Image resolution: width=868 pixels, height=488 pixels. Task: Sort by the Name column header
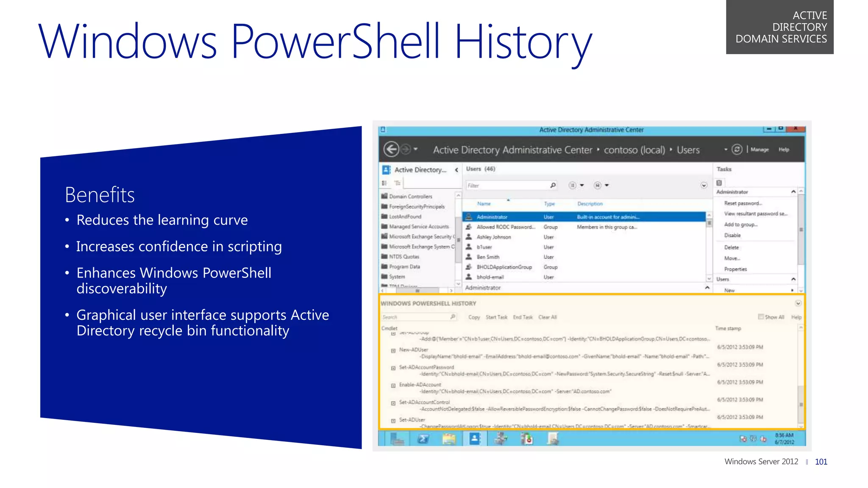(484, 204)
